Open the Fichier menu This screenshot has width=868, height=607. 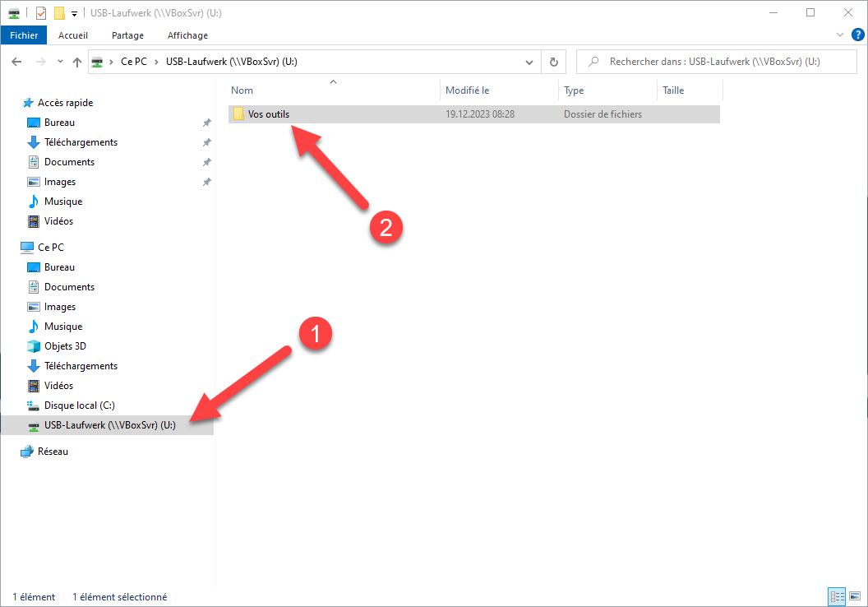click(24, 35)
